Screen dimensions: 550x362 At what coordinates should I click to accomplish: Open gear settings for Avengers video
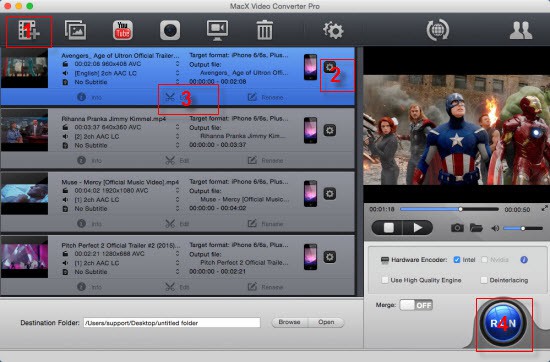pos(329,67)
